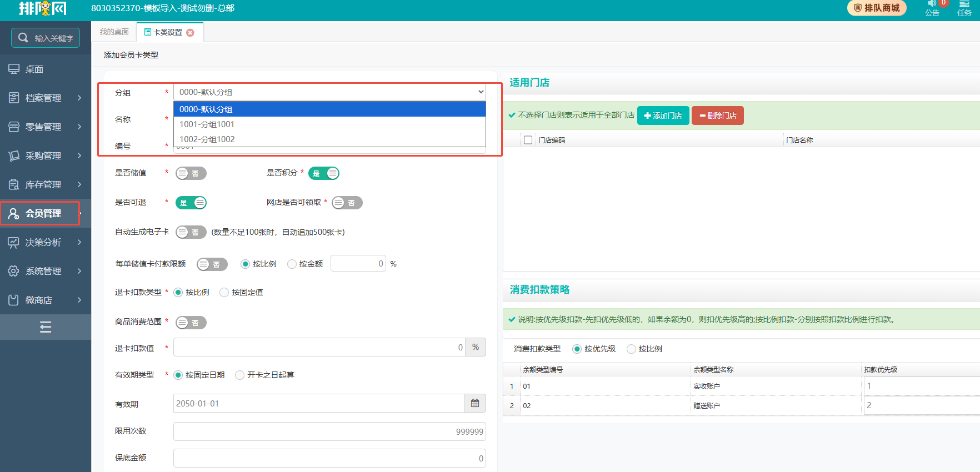The image size is (980, 472).
Task: Open 排队商城 button
Action: [x=877, y=8]
